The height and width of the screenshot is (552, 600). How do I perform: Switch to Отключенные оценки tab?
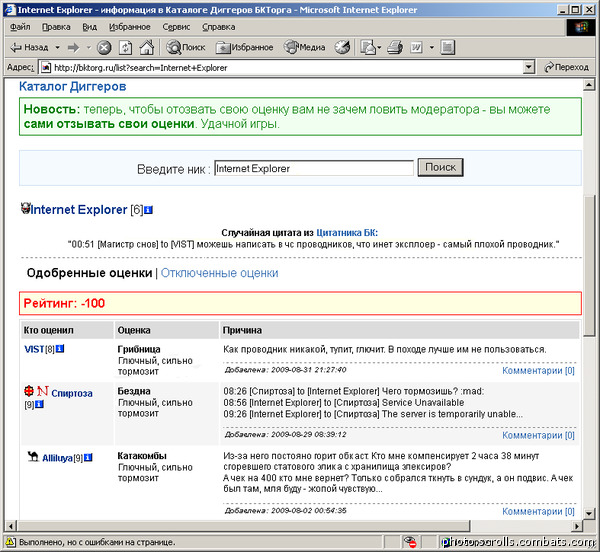click(219, 273)
